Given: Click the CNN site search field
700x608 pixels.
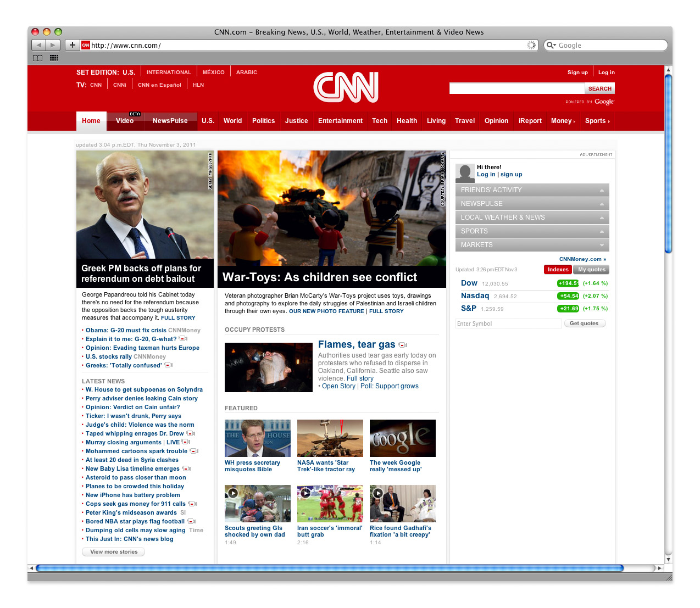Looking at the screenshot, I should (517, 88).
